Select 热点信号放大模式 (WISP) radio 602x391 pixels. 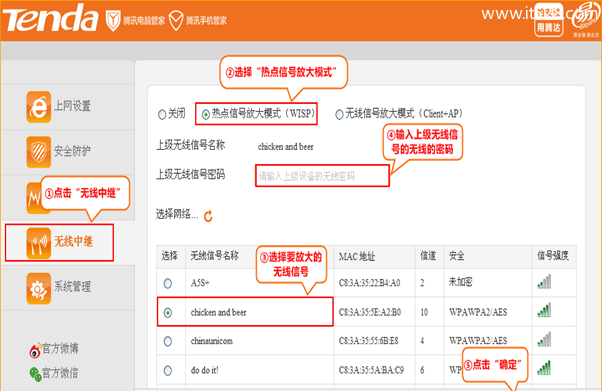click(x=206, y=114)
